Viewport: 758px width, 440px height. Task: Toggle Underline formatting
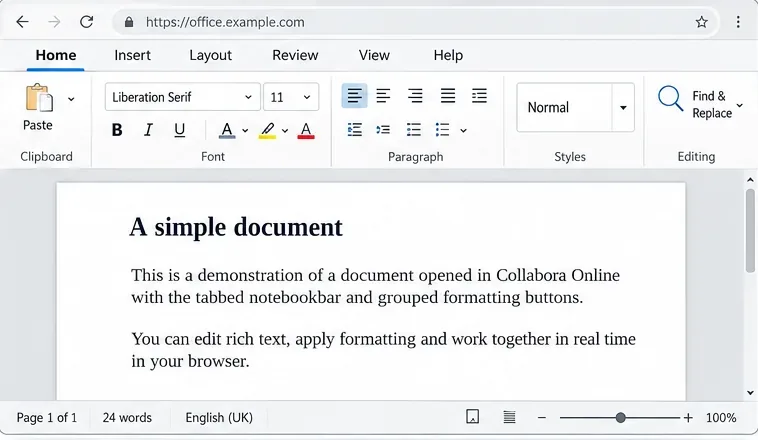(x=179, y=130)
